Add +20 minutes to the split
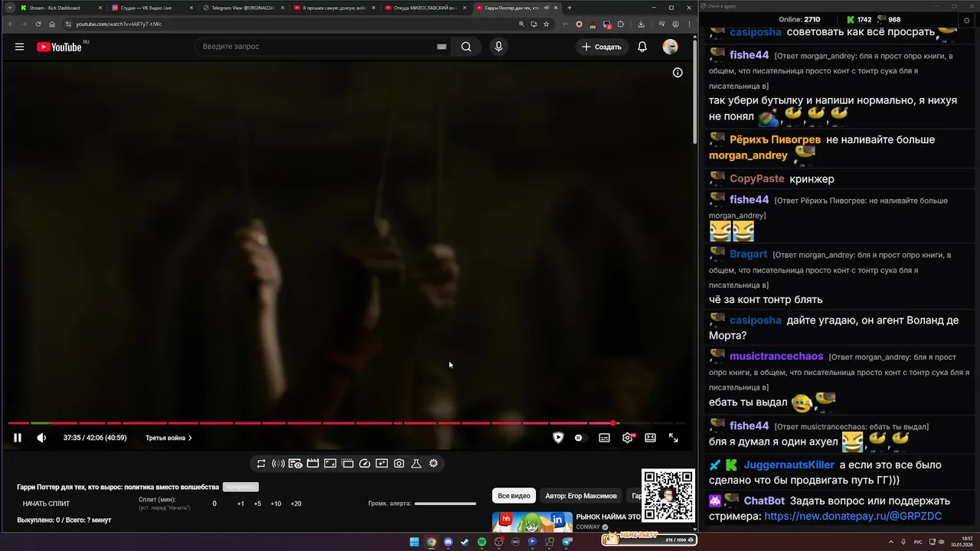 pyautogui.click(x=296, y=504)
